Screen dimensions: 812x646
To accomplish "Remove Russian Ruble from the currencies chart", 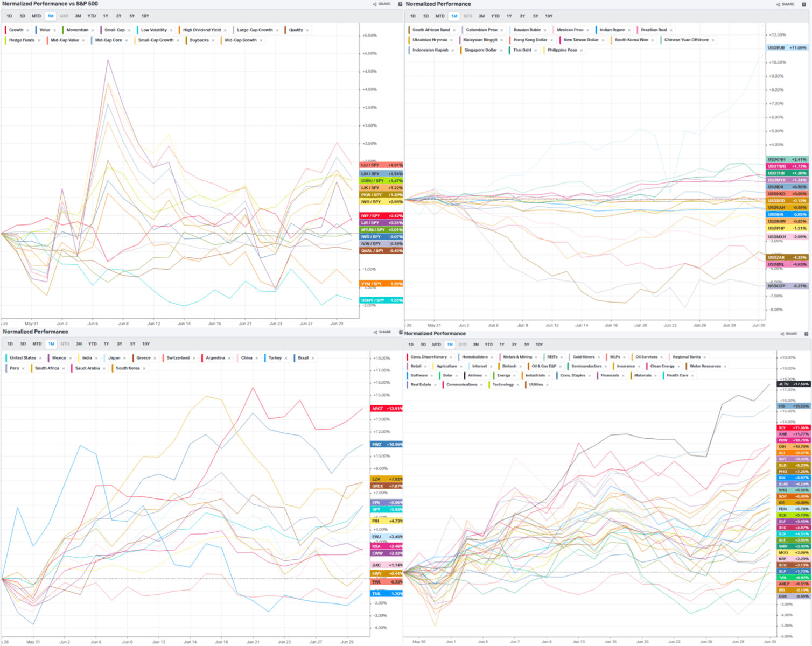I will click(545, 30).
